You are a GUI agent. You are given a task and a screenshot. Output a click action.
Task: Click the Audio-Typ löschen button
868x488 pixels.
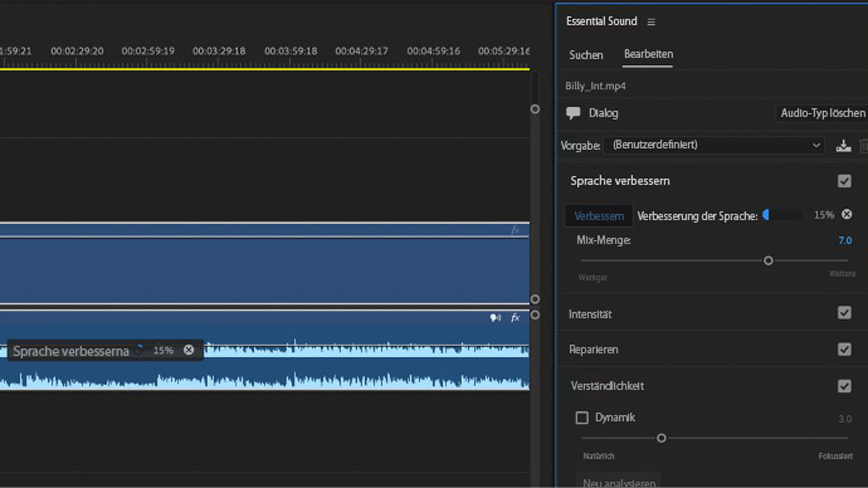[822, 113]
